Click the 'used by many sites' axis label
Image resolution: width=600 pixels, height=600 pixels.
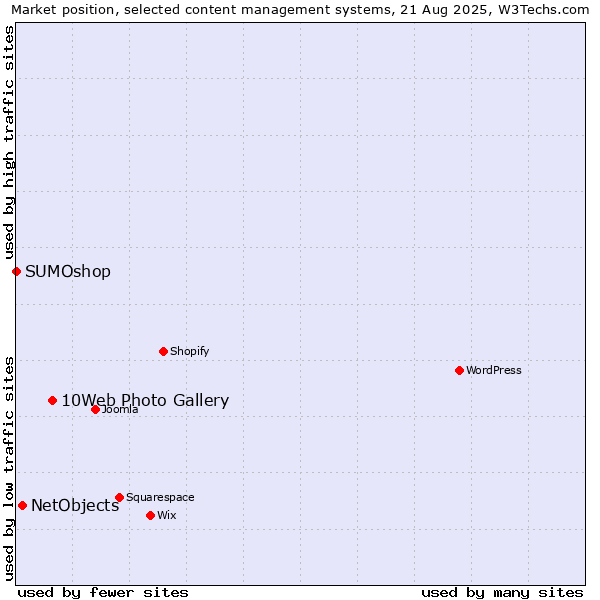pyautogui.click(x=502, y=593)
